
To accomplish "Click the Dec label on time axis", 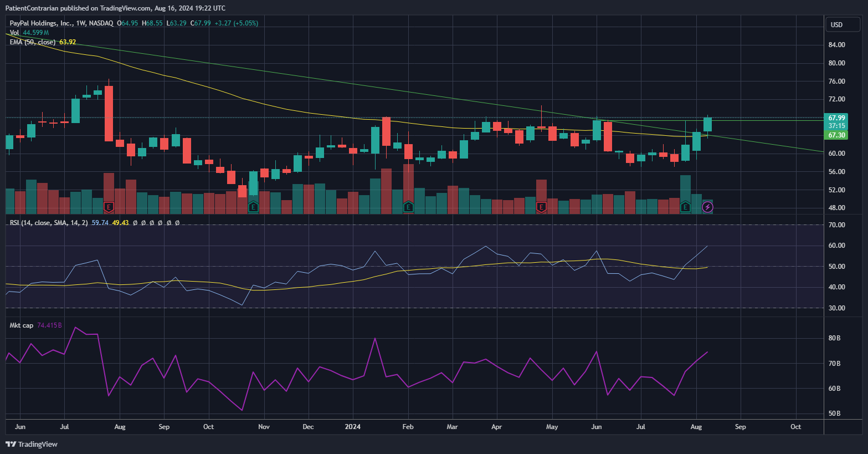I will 308,427.
